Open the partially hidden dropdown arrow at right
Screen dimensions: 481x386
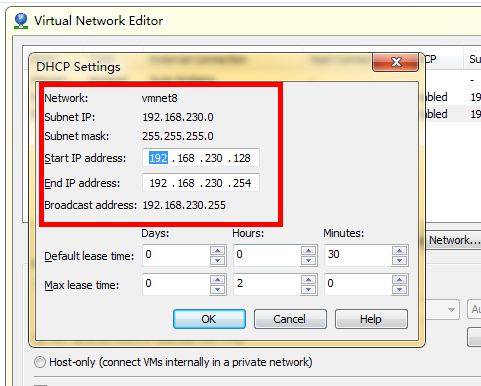point(451,310)
